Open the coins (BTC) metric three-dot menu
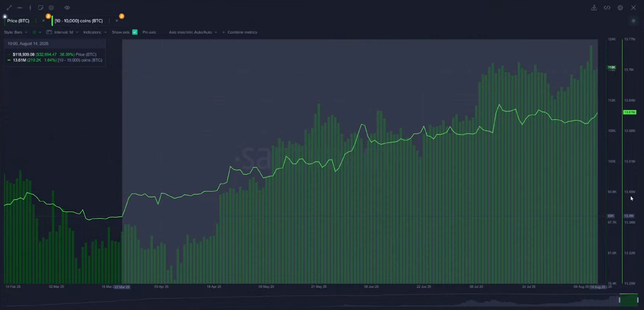644x310 pixels. point(109,21)
